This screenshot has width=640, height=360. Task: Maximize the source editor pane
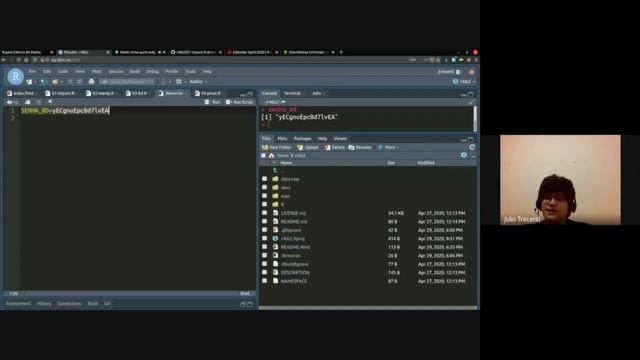coord(250,94)
